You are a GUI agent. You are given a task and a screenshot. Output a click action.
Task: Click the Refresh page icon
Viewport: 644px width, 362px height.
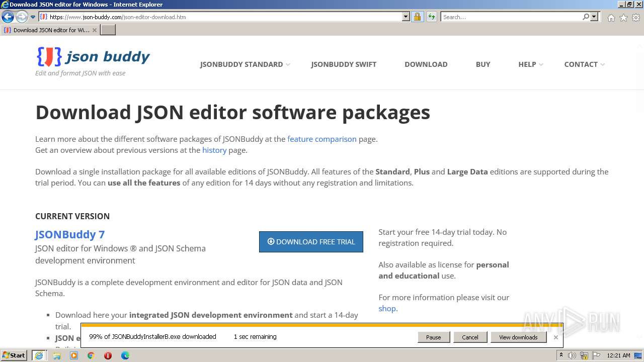click(431, 17)
